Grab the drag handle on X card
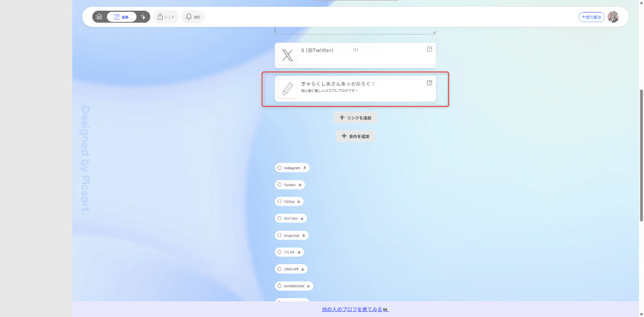 [355, 50]
